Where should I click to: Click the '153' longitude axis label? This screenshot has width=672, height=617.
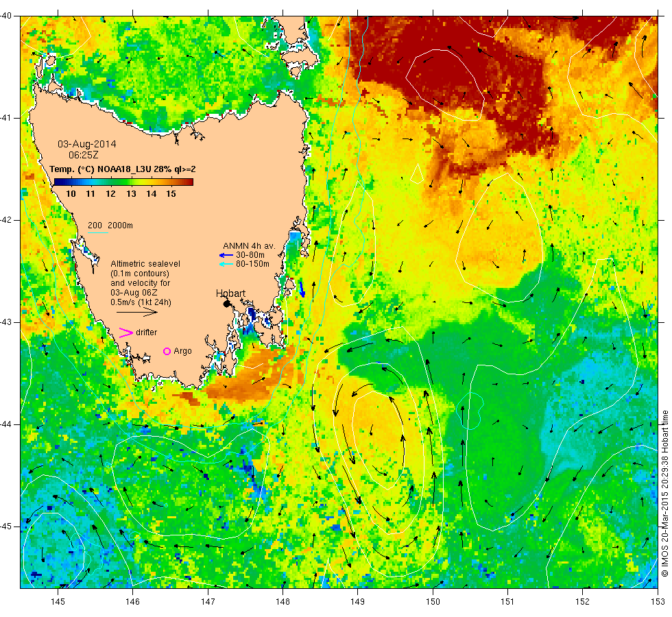point(657,602)
